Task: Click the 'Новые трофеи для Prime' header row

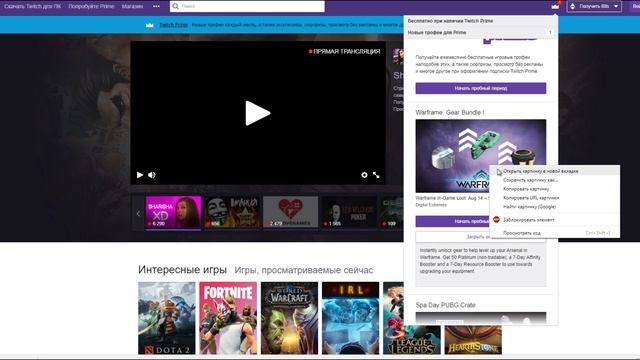Action: (480, 32)
